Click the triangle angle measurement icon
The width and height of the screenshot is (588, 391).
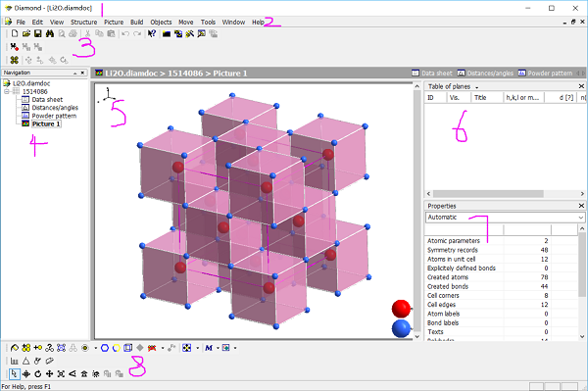(25, 361)
